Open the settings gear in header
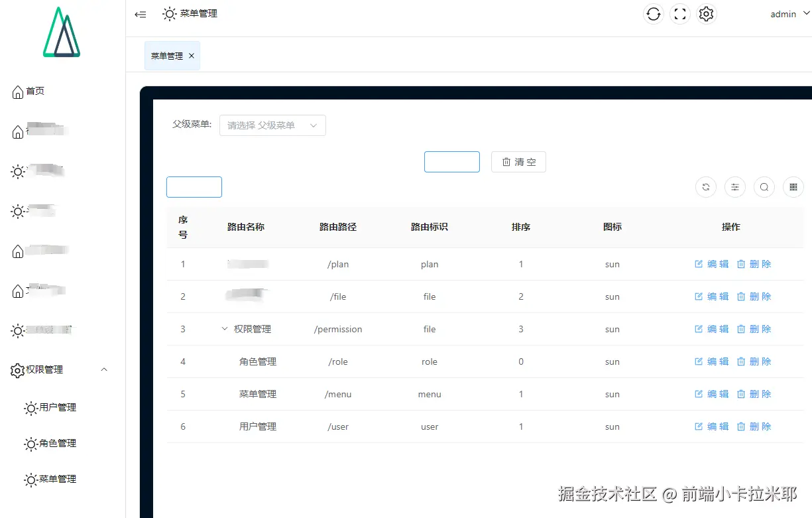This screenshot has width=812, height=518. click(x=707, y=14)
